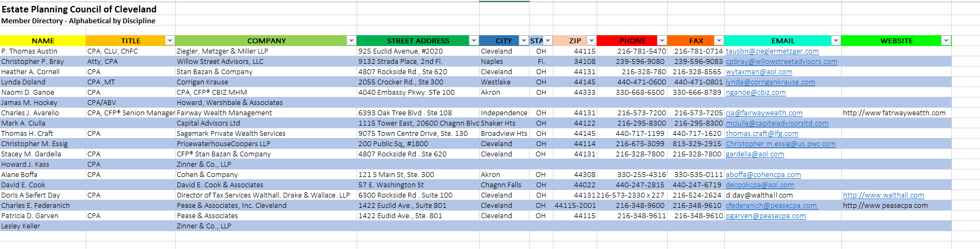
Task: Select address cell '2055 Crocker Rd., Ste 300'
Action: point(418,82)
